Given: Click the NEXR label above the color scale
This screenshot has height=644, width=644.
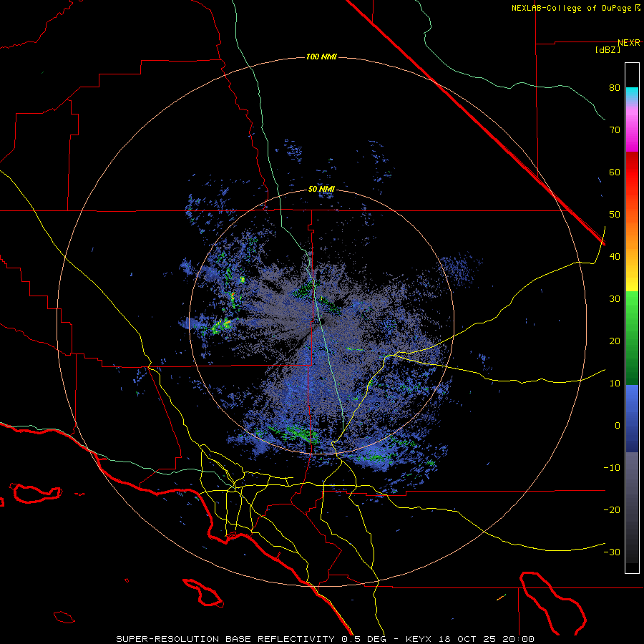Looking at the screenshot, I should (629, 43).
